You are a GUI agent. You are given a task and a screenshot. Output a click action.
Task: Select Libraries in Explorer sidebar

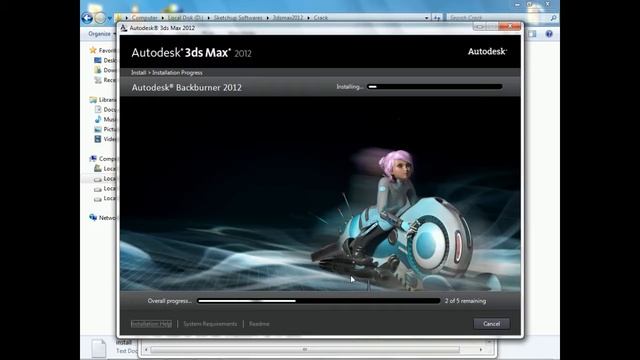coord(103,100)
